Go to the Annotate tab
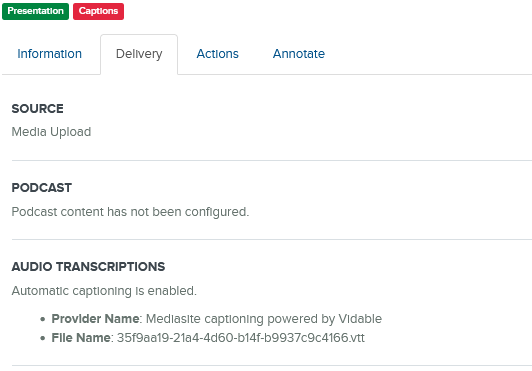Screen dimensions: 532x371 (x=299, y=54)
